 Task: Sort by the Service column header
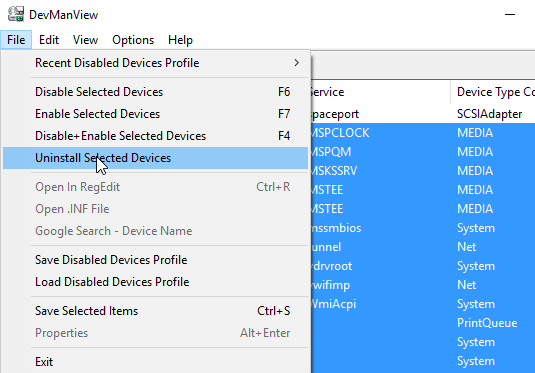point(380,92)
